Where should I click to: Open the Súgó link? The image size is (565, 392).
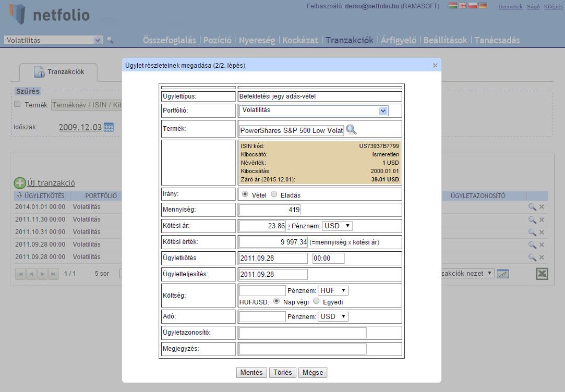(x=533, y=6)
